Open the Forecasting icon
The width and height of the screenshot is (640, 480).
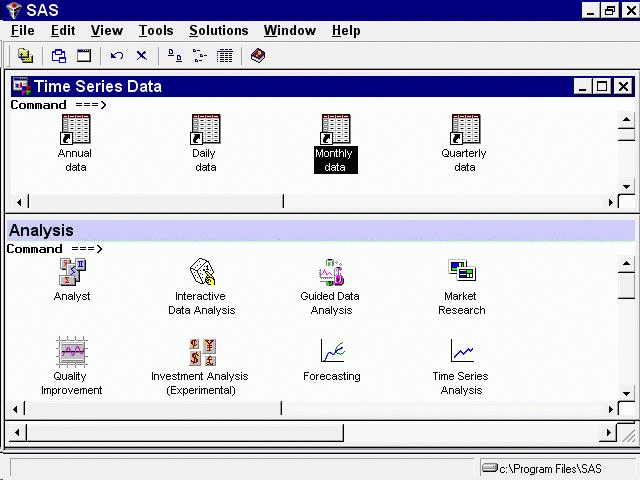pos(332,352)
